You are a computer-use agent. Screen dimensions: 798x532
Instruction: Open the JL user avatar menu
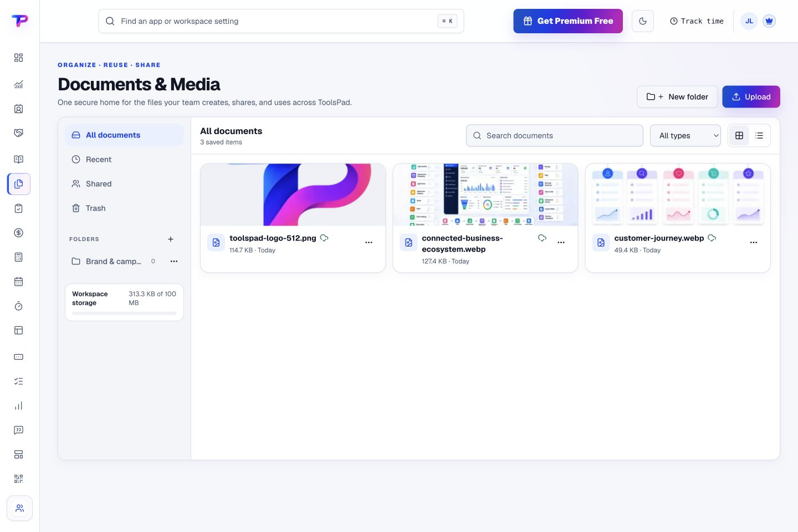[x=749, y=21]
